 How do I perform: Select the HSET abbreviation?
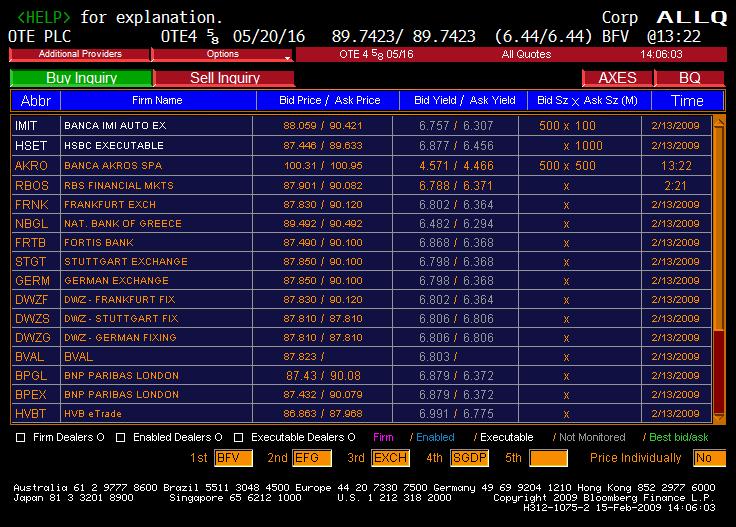(x=31, y=146)
